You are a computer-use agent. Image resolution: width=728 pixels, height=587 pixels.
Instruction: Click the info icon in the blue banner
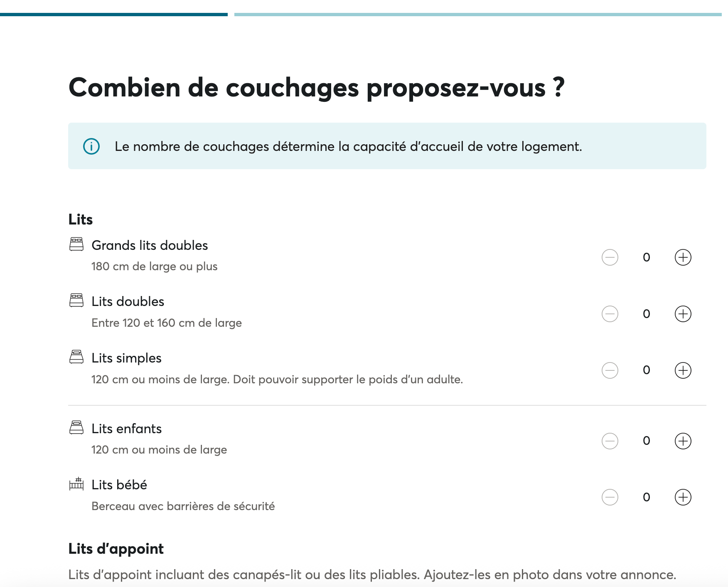point(91,146)
